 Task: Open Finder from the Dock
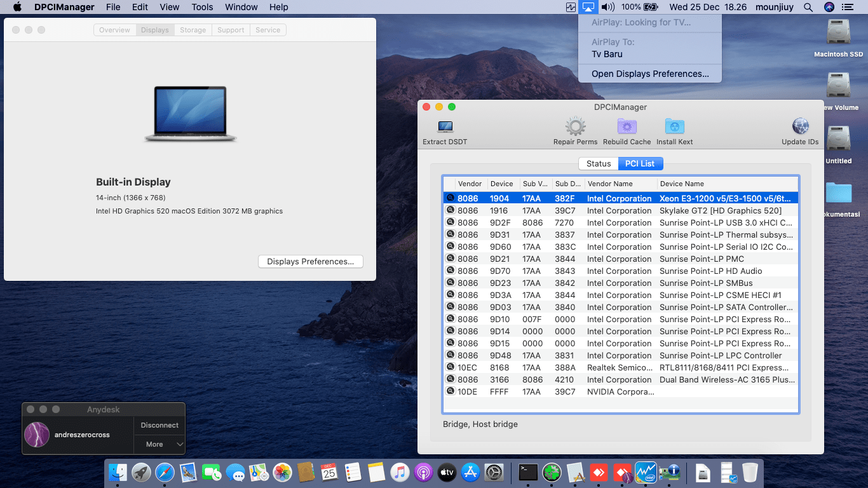[118, 472]
